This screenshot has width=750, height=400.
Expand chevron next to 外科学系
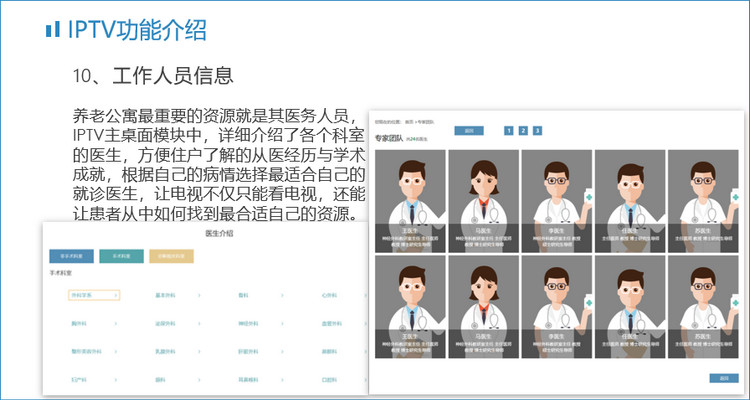coord(115,296)
